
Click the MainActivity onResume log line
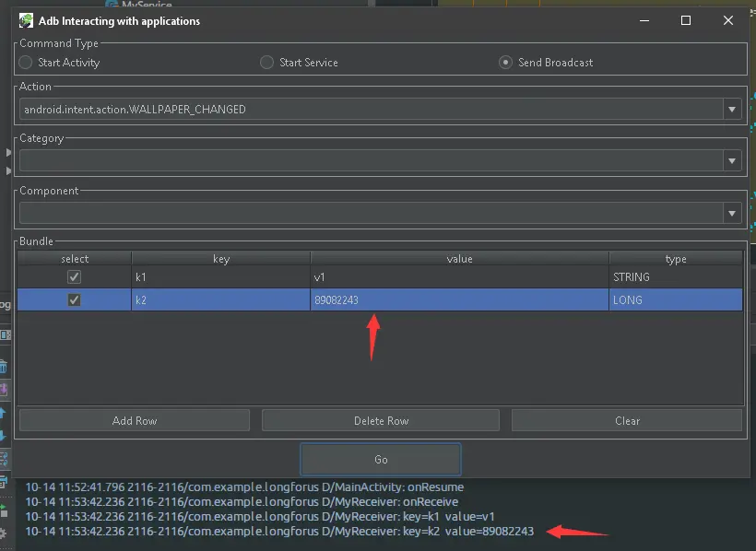click(244, 487)
